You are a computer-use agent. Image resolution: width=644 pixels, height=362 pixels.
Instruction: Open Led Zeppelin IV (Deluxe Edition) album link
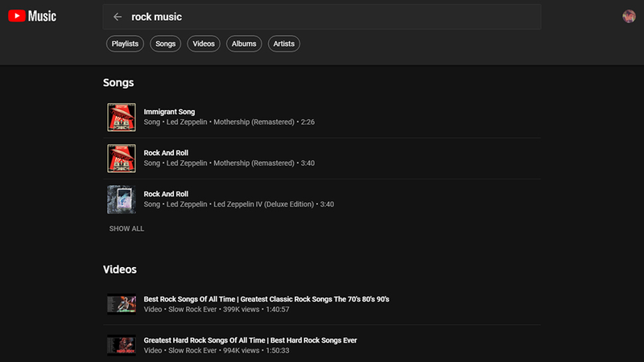(x=264, y=204)
